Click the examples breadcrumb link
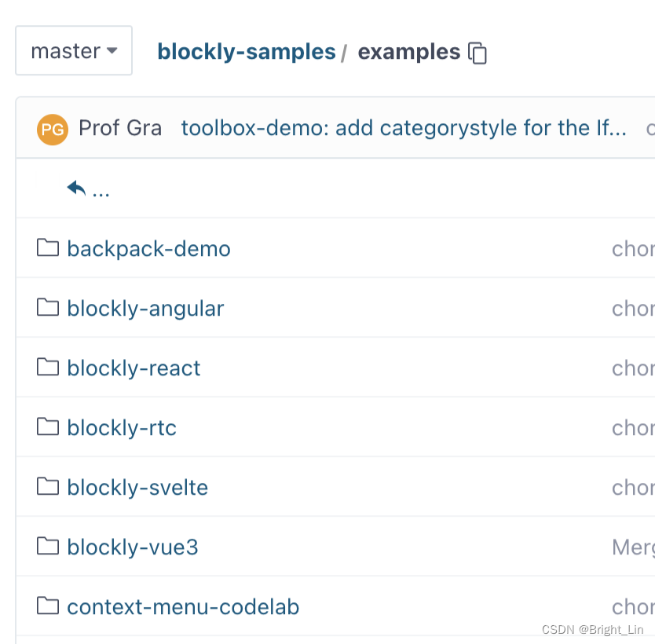Viewport: 655px width, 644px height. [409, 52]
